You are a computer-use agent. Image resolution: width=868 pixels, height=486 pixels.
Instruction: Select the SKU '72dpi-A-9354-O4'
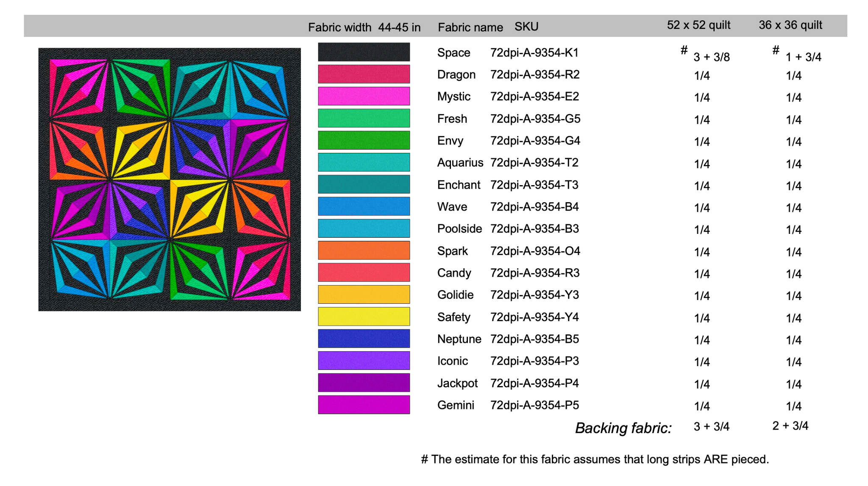pos(535,251)
